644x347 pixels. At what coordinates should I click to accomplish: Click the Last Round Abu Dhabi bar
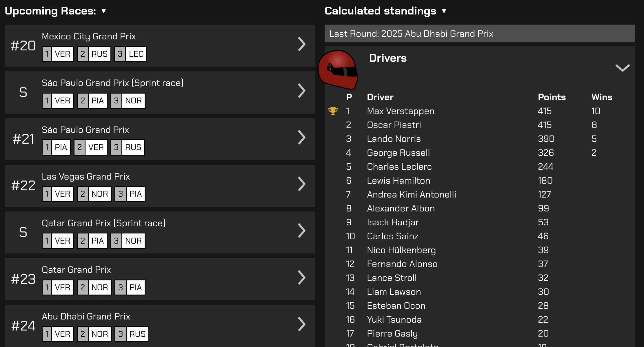point(480,34)
